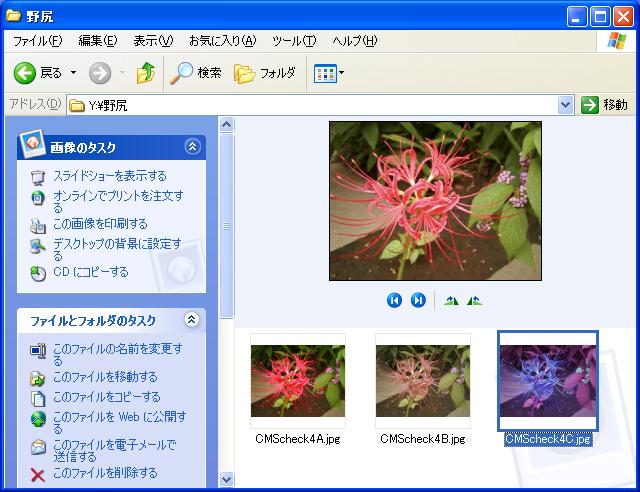The width and height of the screenshot is (640, 492).
Task: Click the slideshow screen icon
Action: (x=38, y=177)
